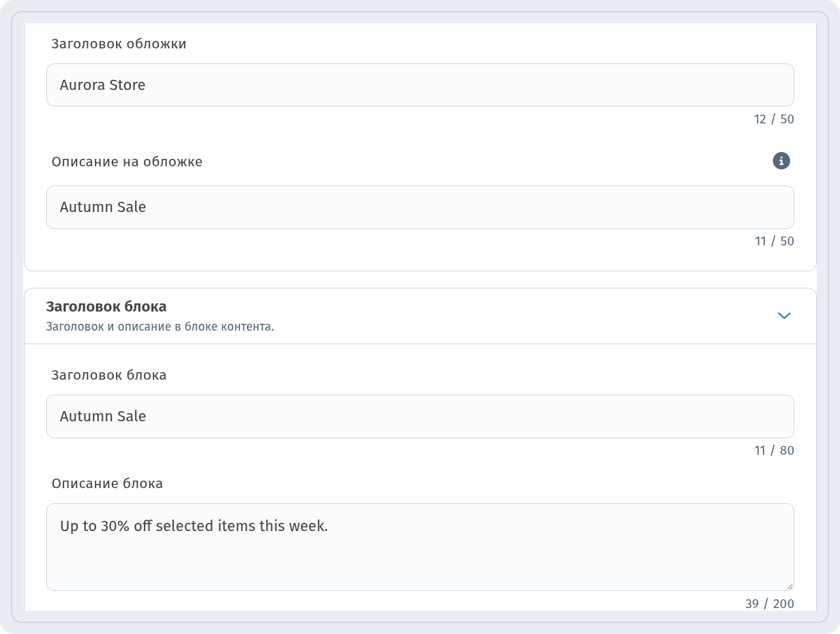Collapse the Заголовок блока section chevron

[x=784, y=316]
